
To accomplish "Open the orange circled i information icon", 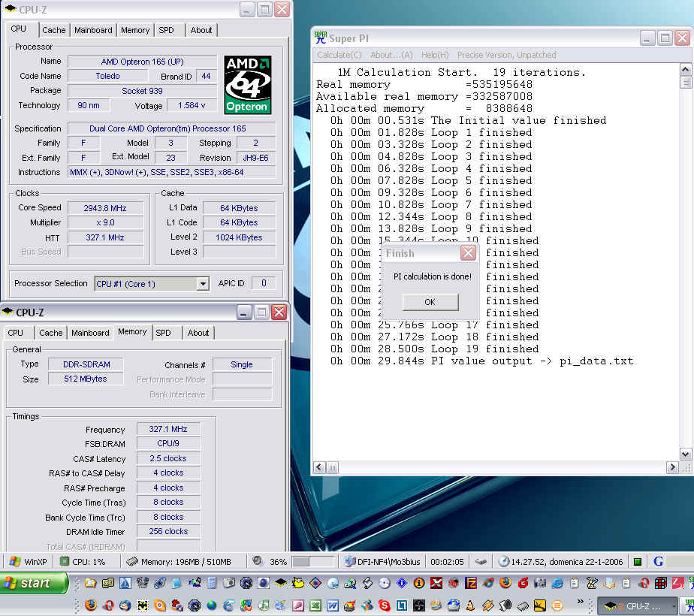I will click(x=419, y=583).
